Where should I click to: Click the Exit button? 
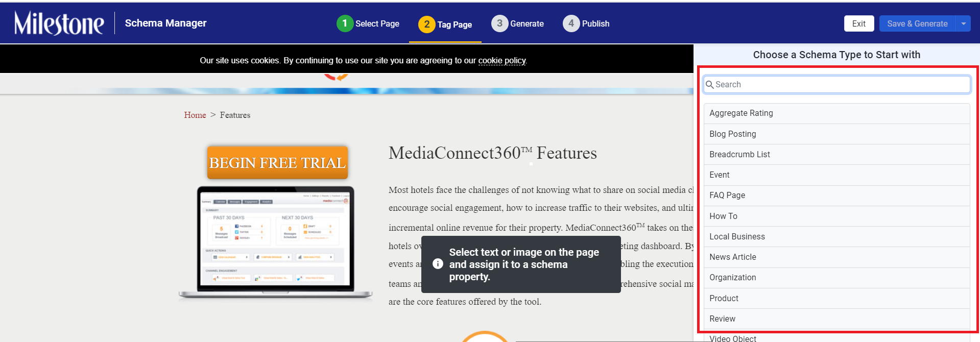(x=859, y=23)
